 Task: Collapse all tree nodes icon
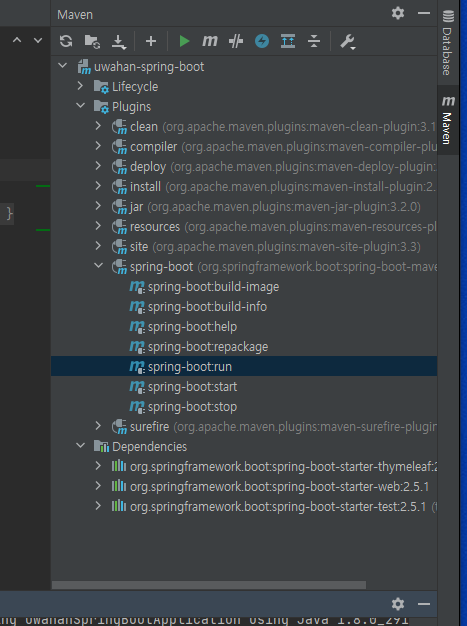(314, 41)
